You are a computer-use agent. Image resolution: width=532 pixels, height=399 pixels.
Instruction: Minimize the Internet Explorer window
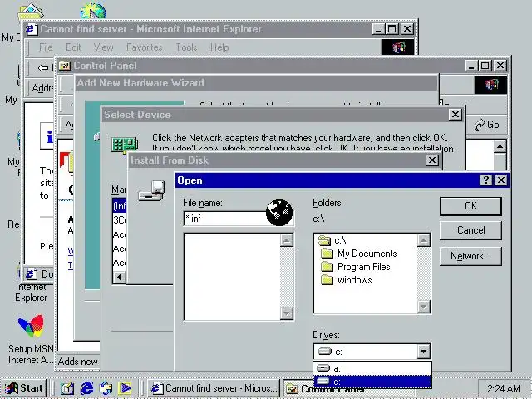(x=377, y=29)
